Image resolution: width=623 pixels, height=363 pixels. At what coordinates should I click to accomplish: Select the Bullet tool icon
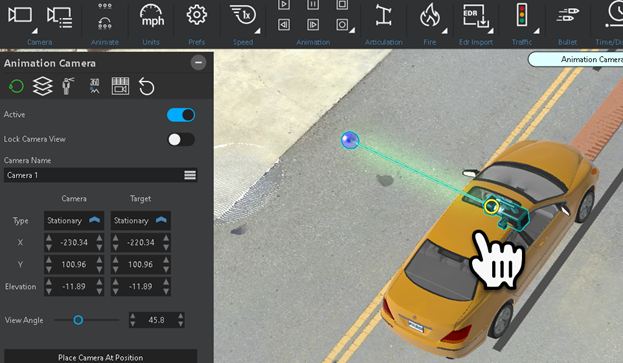coord(568,15)
